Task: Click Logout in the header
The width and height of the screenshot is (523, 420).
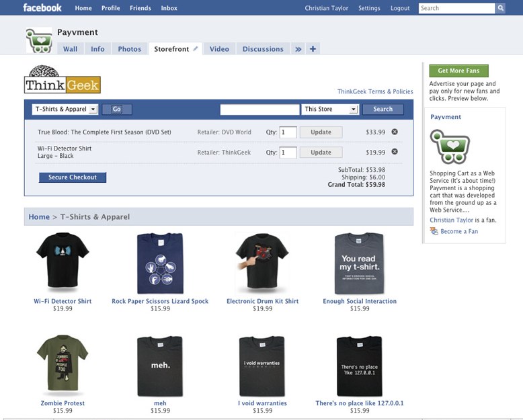Action: [400, 8]
